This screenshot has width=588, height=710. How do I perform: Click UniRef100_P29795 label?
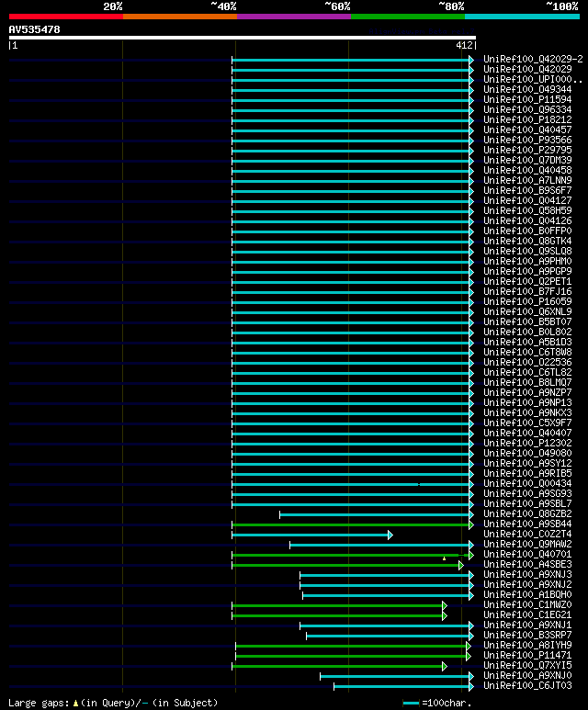click(x=527, y=150)
